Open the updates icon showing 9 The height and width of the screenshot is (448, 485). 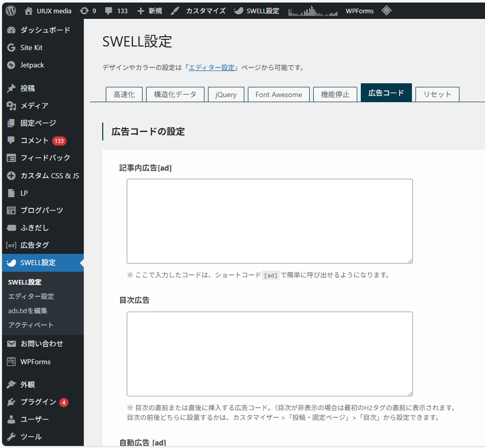point(88,10)
